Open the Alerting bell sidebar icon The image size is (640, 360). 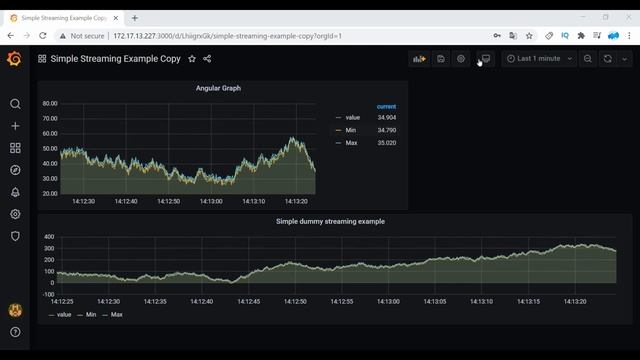pyautogui.click(x=15, y=192)
